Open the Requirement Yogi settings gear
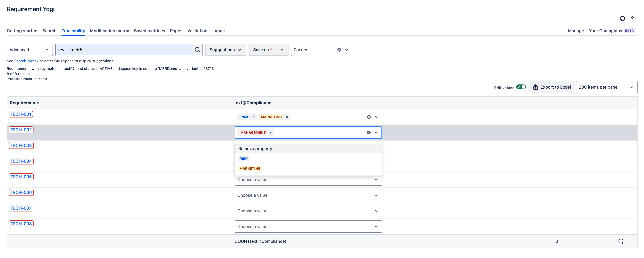 [623, 18]
